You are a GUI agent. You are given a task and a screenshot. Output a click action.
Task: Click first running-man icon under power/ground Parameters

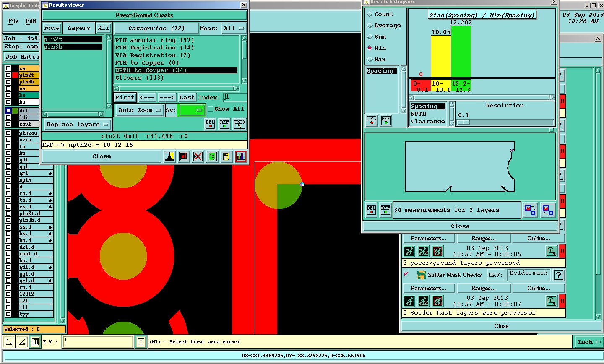point(409,251)
